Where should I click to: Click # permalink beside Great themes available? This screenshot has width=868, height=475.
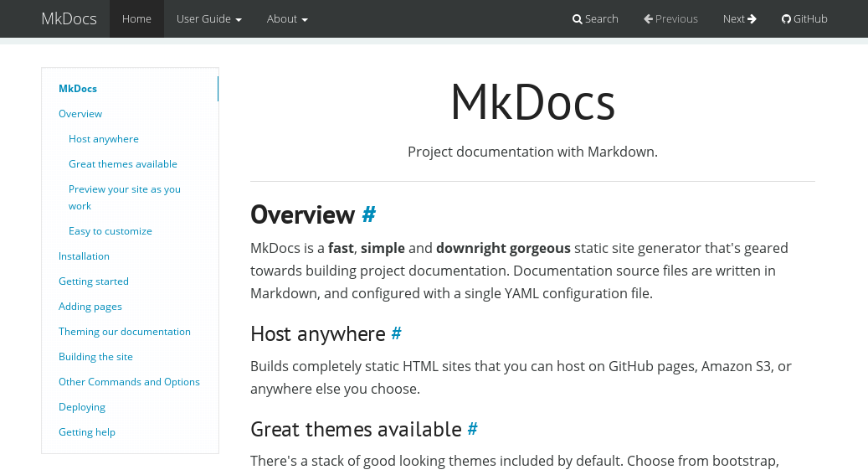[472, 429]
